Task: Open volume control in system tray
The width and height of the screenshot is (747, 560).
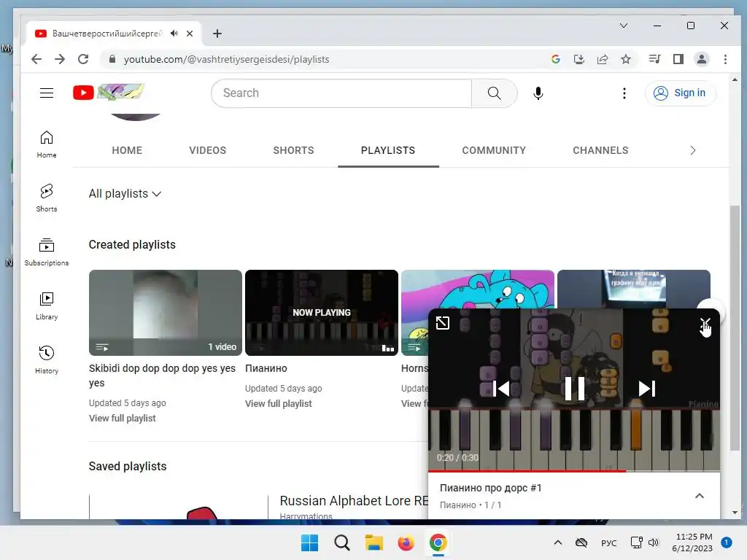Action: 654,542
